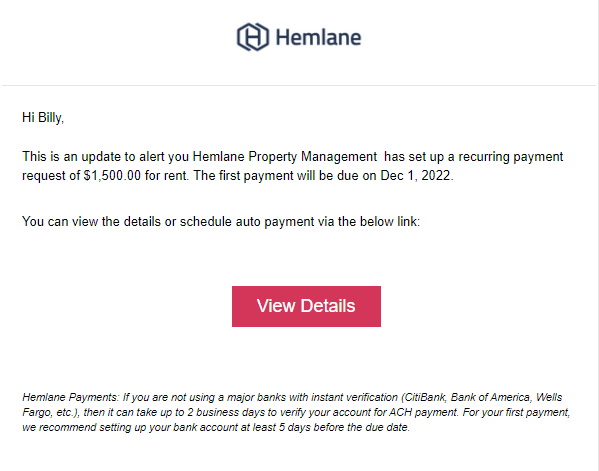The width and height of the screenshot is (599, 471).
Task: Click "5 days before the due date"
Action: [x=343, y=427]
